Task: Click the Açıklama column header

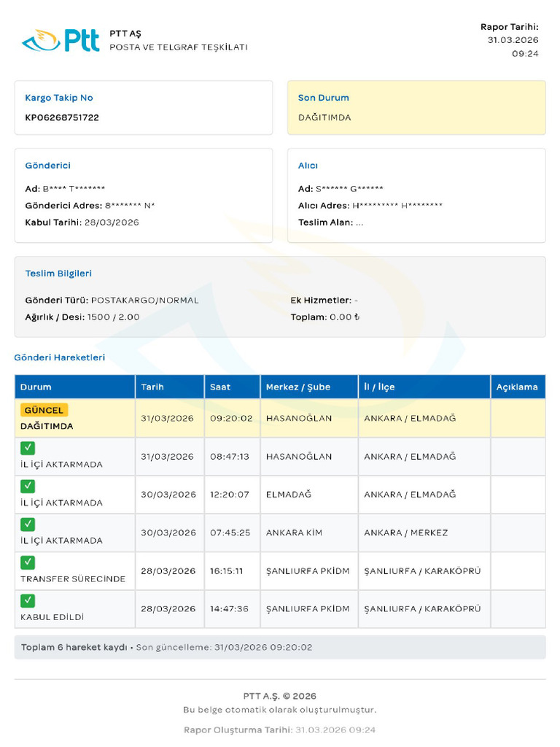Action: tap(518, 387)
